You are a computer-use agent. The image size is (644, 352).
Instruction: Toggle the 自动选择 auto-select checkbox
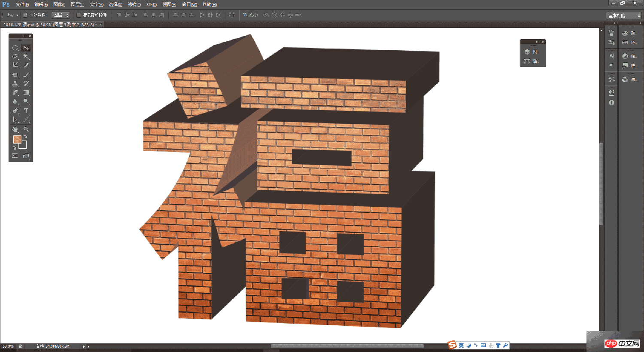pyautogui.click(x=25, y=15)
